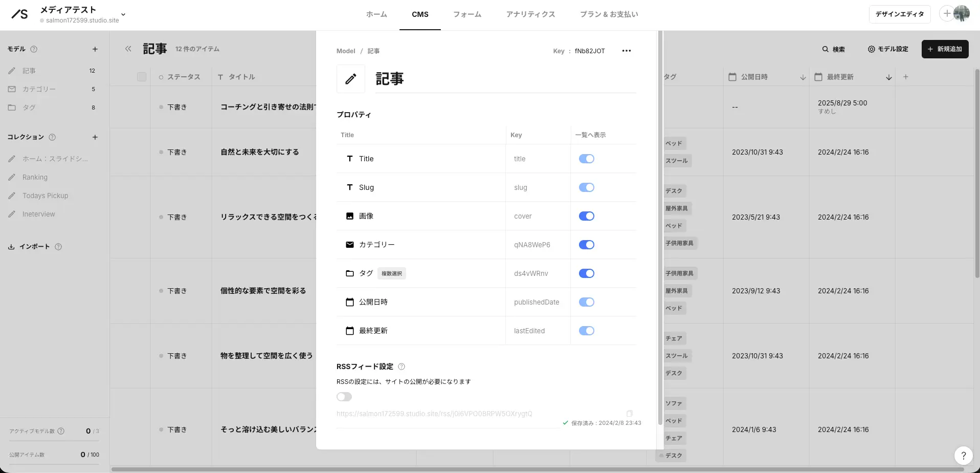Viewport: 980px width, 473px height.
Task: Click the copy icon next to RSS URL
Action: pyautogui.click(x=630, y=414)
